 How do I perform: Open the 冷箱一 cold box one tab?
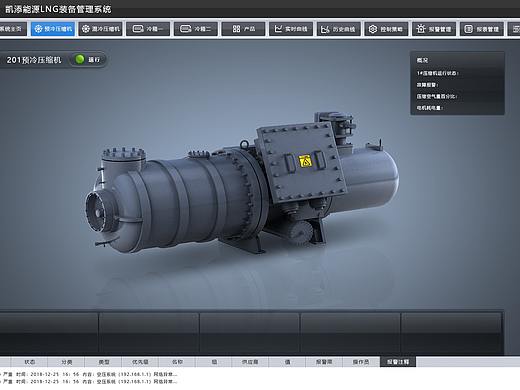(148, 29)
